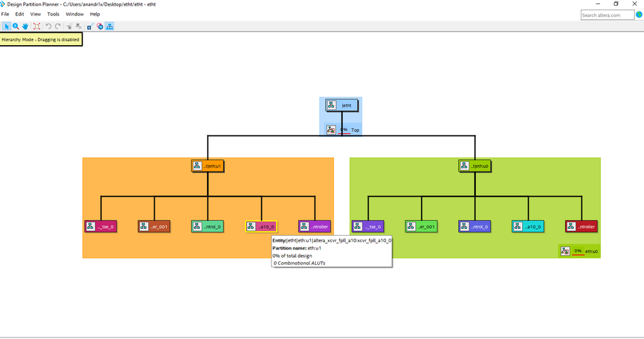Toggle the Hierarchy mode toolbar button
This screenshot has width=644, height=339.
110,26
